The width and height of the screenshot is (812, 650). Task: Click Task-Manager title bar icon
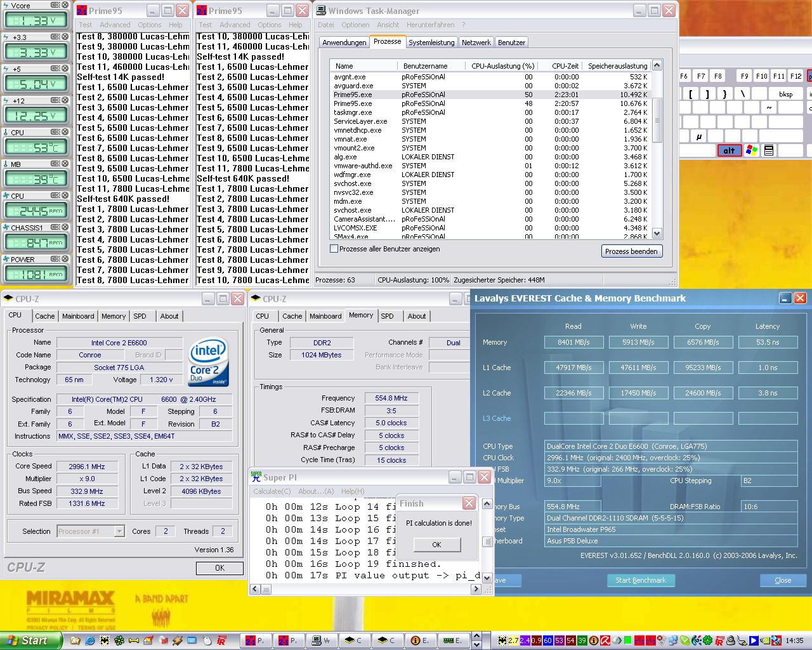(321, 10)
